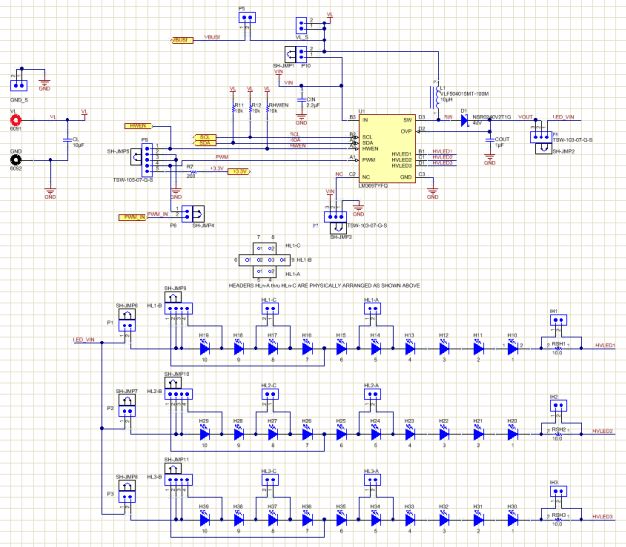Select the black GND banana jack terminal

click(x=16, y=160)
